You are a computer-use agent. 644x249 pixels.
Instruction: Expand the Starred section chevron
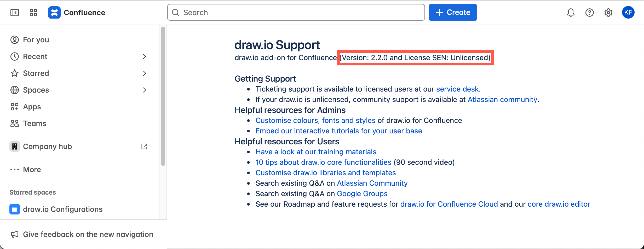click(145, 73)
